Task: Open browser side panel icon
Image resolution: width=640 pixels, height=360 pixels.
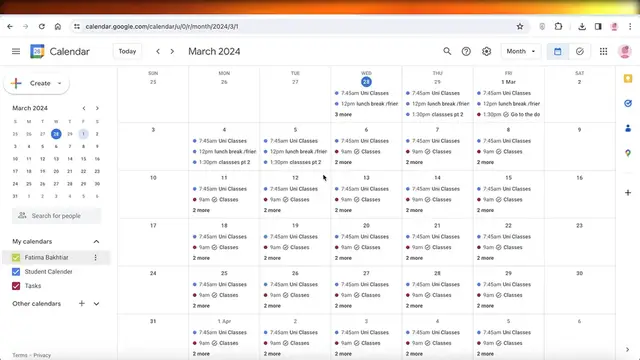Action: (x=598, y=27)
